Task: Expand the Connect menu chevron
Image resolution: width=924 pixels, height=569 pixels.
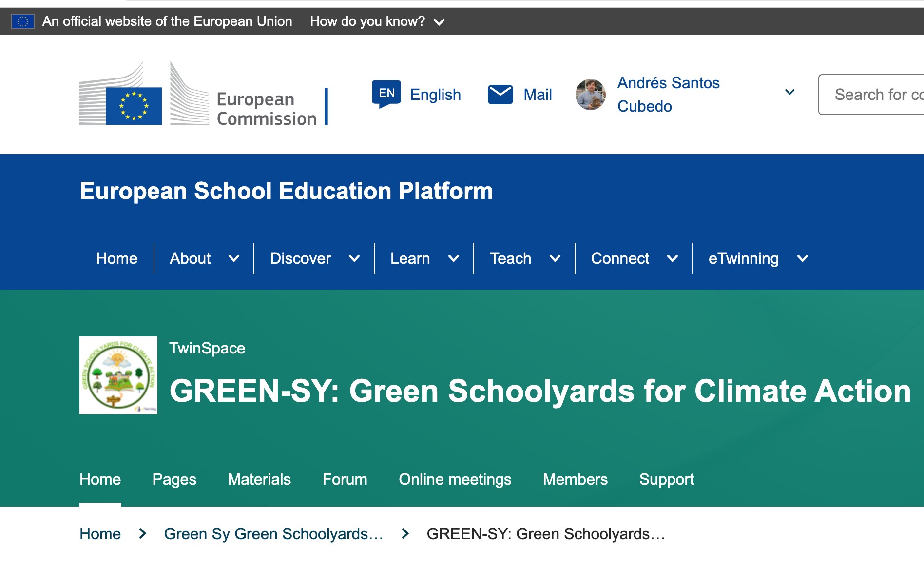Action: tap(673, 258)
